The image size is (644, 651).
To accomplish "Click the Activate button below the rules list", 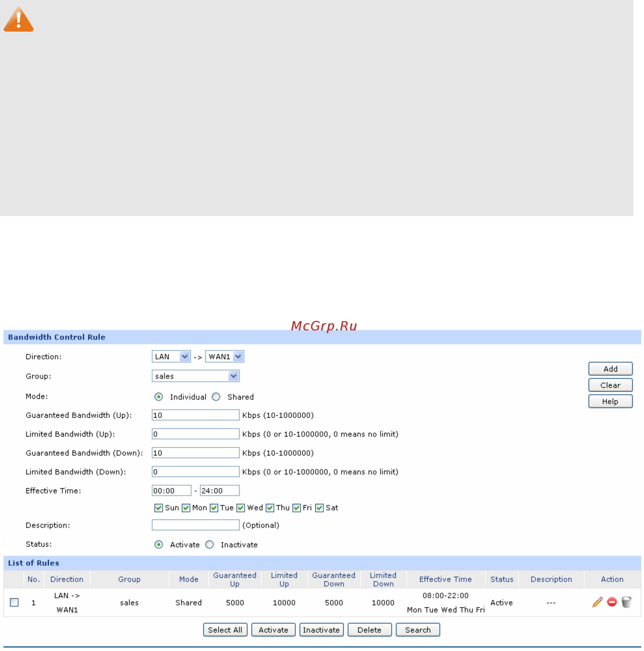I will point(273,630).
